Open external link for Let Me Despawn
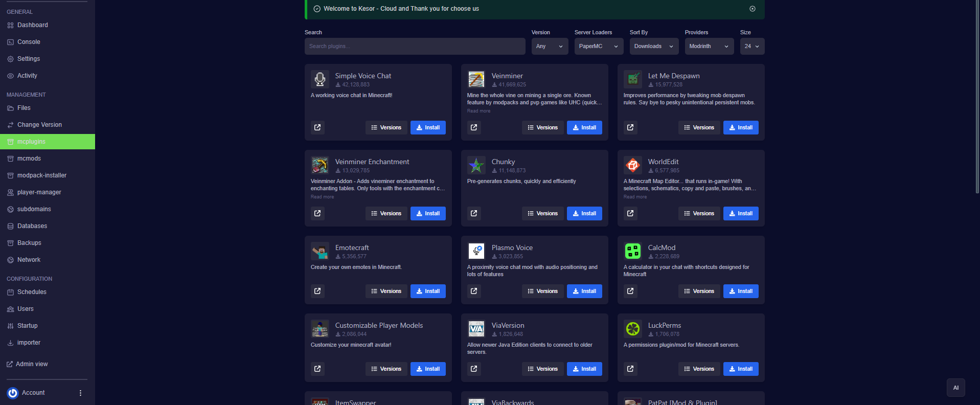The image size is (980, 405). pos(630,127)
